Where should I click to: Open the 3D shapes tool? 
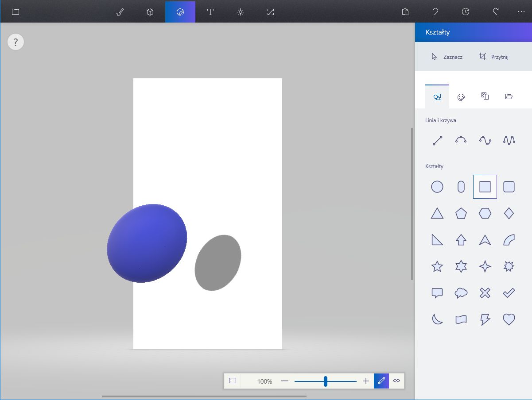150,12
